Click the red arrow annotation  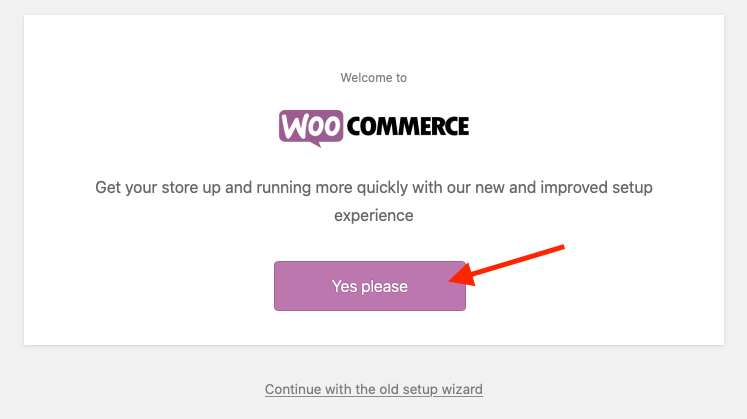(x=510, y=263)
